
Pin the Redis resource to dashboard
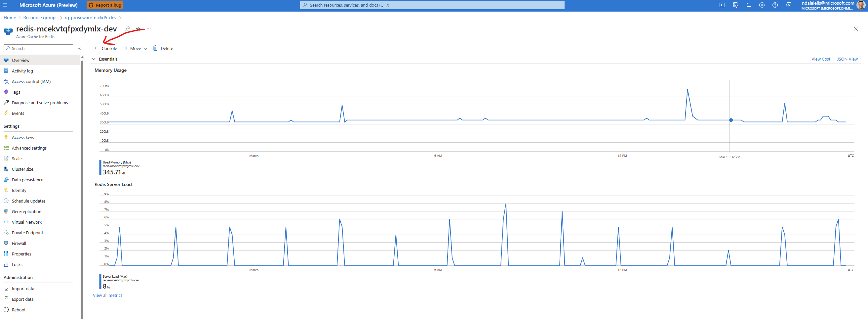pos(127,29)
